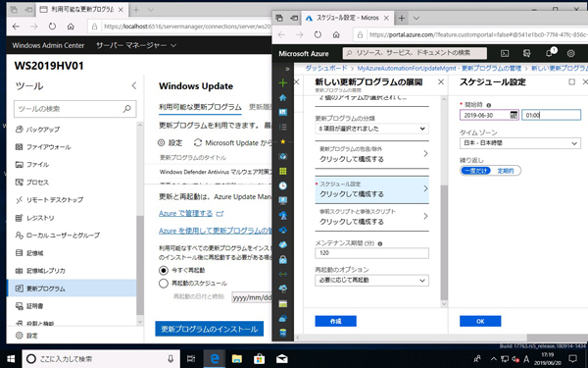
Task: Expand 事前スクリプトと事後スクリプト configuration row
Action: (371, 217)
